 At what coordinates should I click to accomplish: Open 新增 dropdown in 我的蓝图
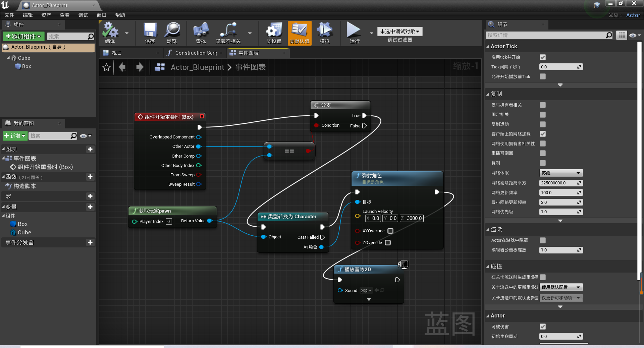point(15,135)
